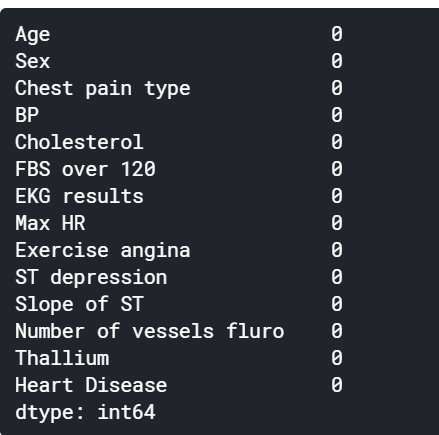The width and height of the screenshot is (439, 435).
Task: Click the zero value beside Thallium
Action: [x=337, y=358]
